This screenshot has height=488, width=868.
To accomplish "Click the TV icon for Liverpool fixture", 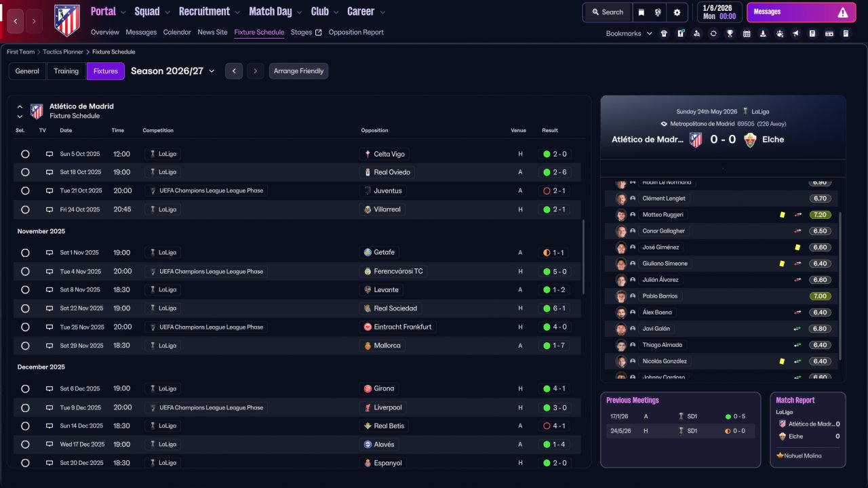I will tap(49, 407).
